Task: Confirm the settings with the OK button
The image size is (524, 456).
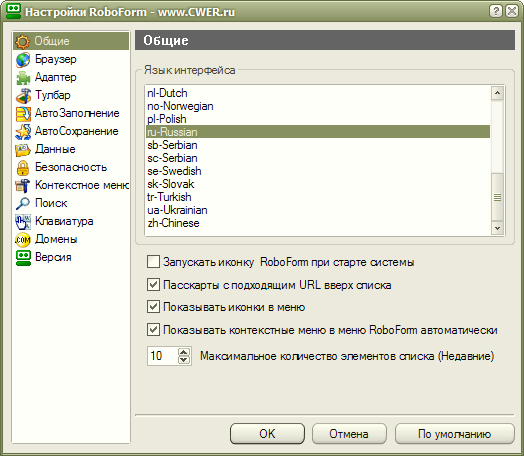Action: (x=267, y=434)
